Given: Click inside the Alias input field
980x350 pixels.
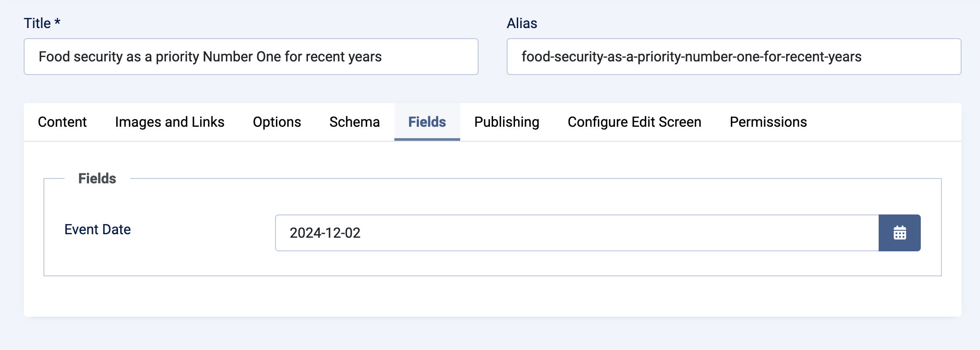Looking at the screenshot, I should [x=735, y=57].
